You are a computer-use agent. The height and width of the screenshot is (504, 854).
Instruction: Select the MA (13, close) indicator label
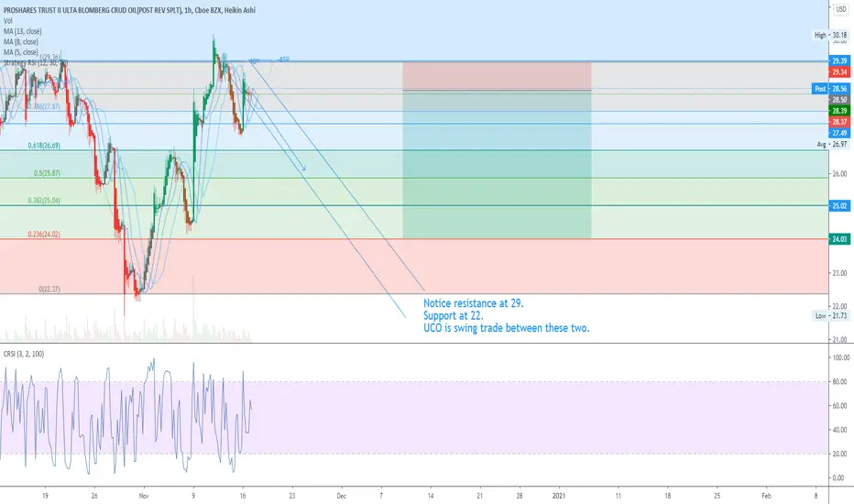click(x=22, y=31)
